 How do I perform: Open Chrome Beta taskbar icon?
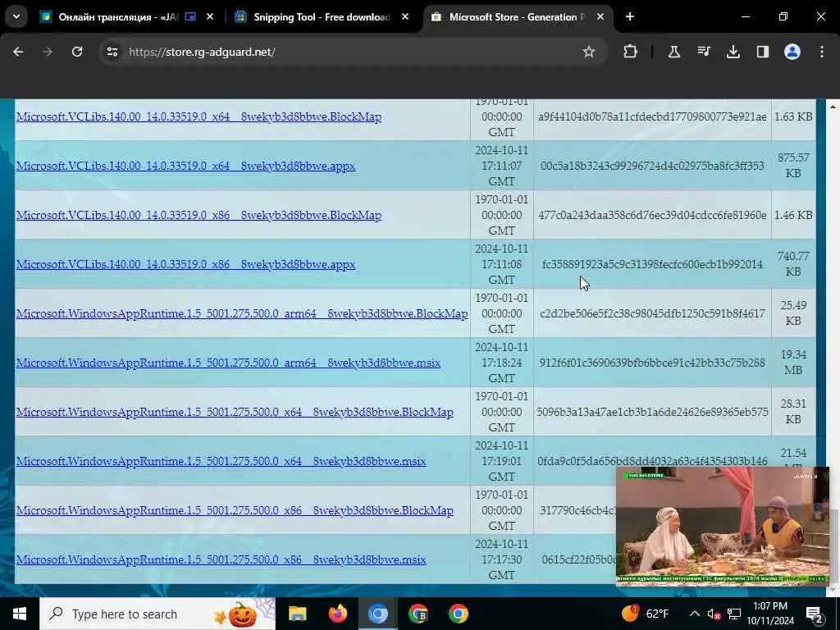(418, 614)
